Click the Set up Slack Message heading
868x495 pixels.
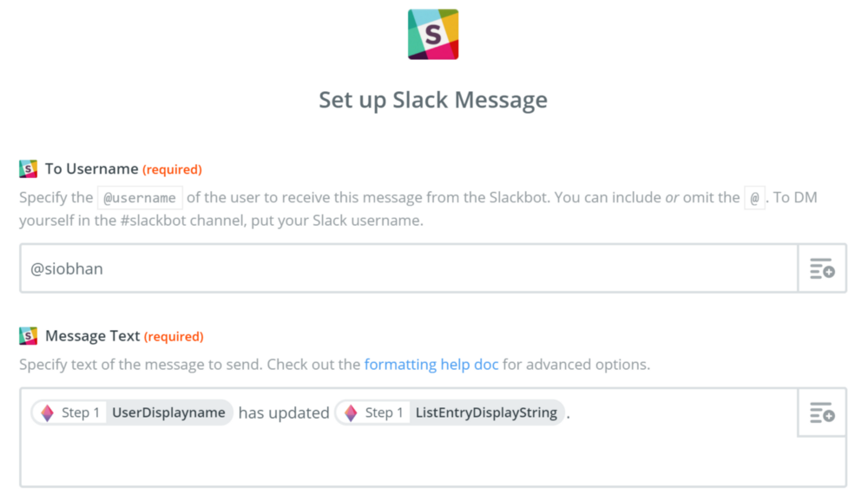pyautogui.click(x=433, y=100)
